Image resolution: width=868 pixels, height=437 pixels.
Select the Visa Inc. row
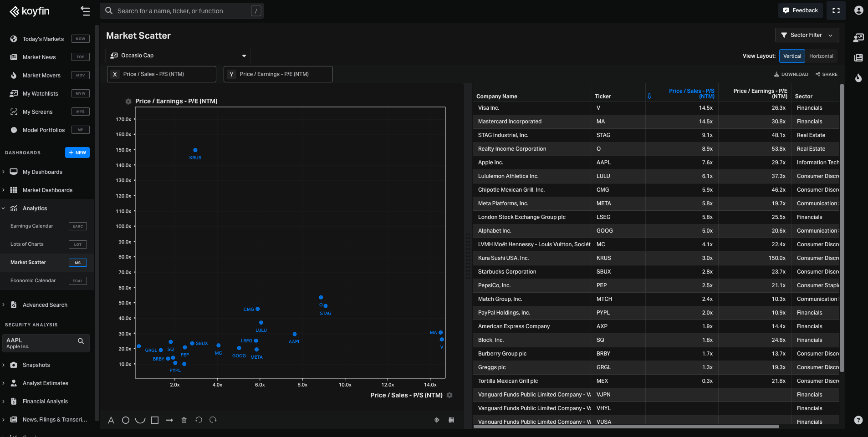pyautogui.click(x=656, y=108)
